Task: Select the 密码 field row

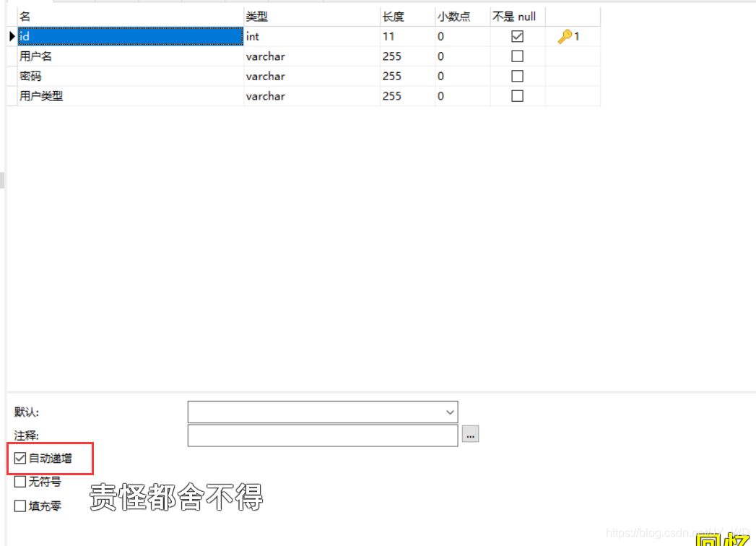Action: pyautogui.click(x=108, y=76)
